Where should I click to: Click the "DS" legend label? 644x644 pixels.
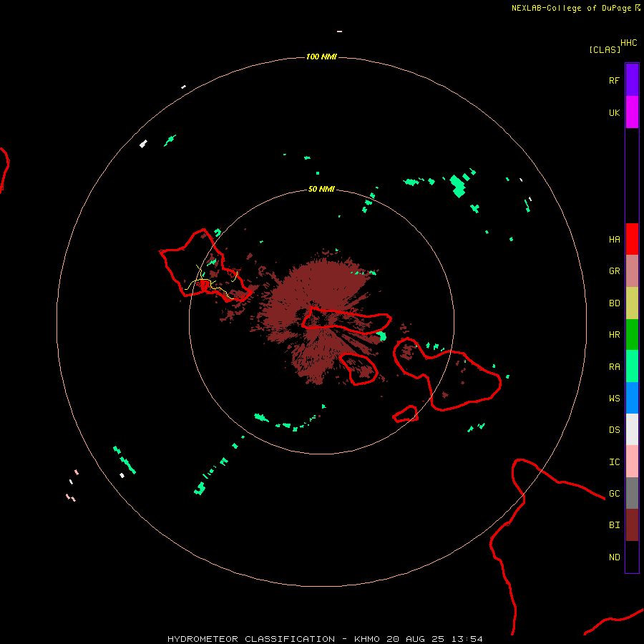click(614, 430)
